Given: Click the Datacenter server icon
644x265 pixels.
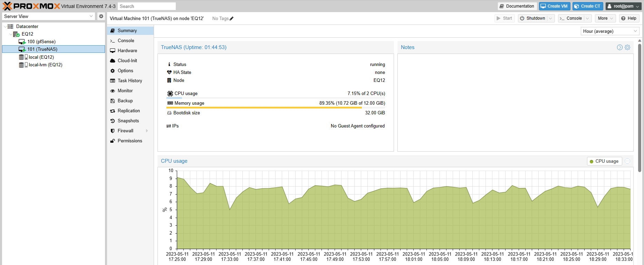Looking at the screenshot, I should pos(10,26).
